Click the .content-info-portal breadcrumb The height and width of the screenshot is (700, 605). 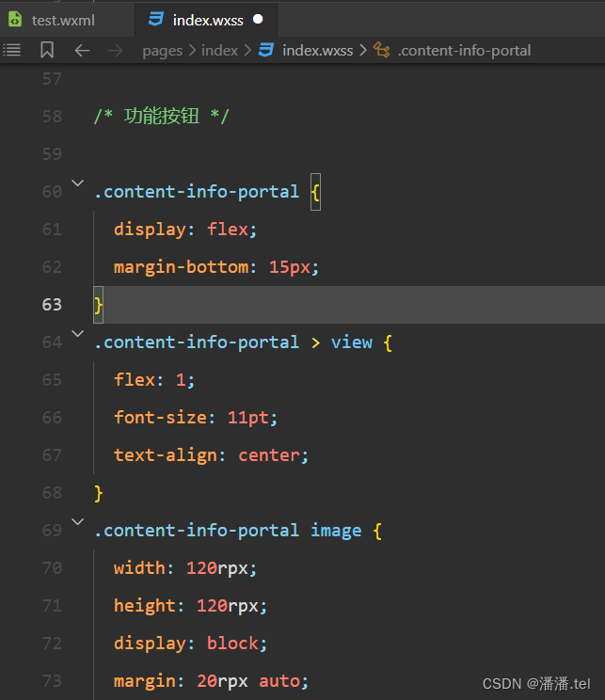click(464, 51)
